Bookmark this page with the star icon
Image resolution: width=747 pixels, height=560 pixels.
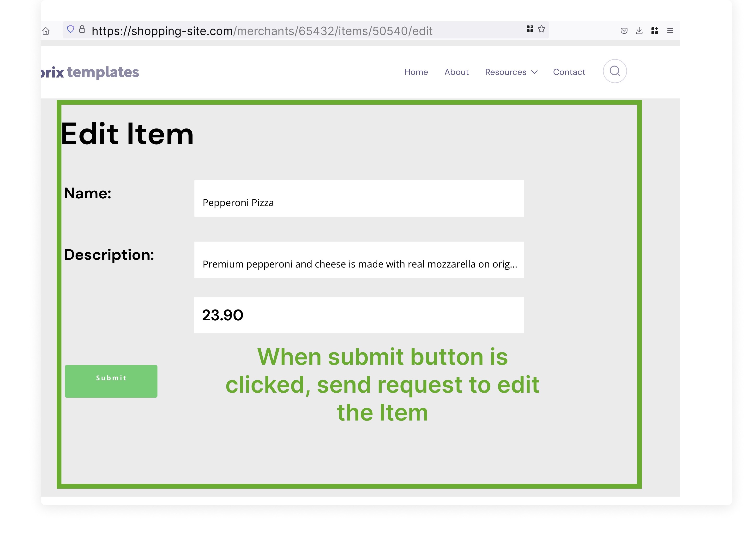542,29
